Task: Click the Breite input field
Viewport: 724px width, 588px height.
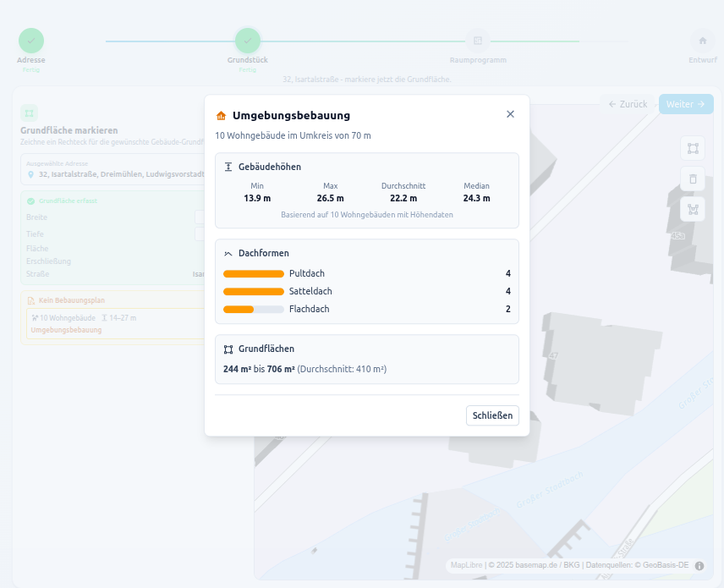Action: [203, 217]
